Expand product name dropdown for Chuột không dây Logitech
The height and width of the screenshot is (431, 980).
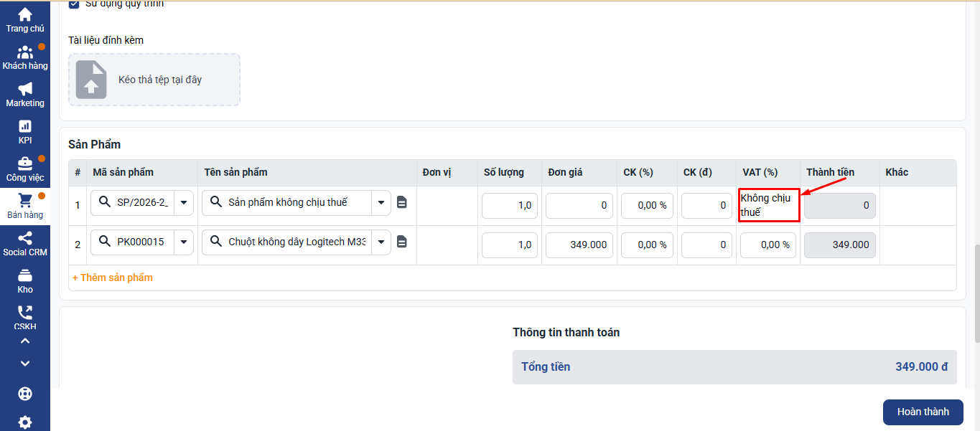point(381,242)
